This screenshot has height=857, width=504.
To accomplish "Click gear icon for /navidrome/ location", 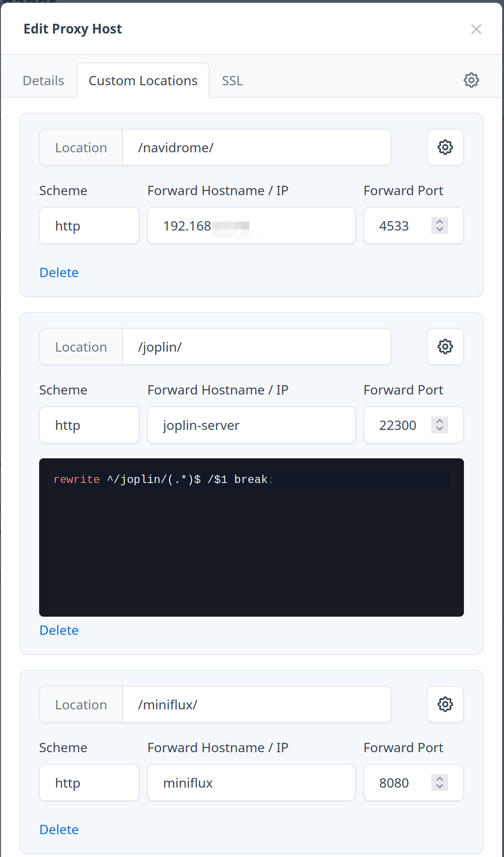I will click(445, 147).
